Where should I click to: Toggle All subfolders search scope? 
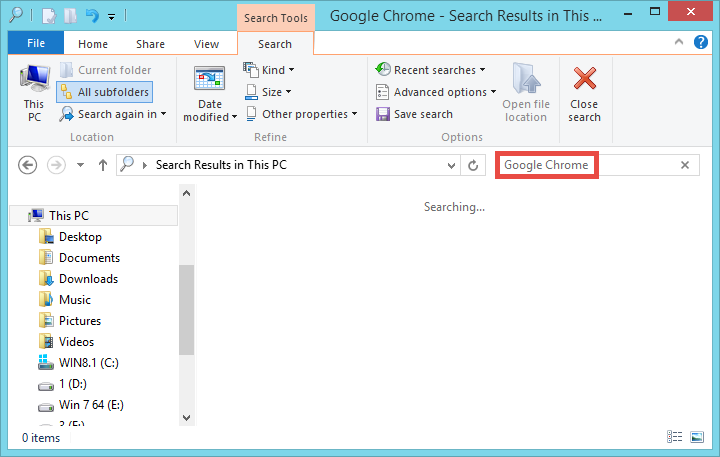tap(105, 92)
